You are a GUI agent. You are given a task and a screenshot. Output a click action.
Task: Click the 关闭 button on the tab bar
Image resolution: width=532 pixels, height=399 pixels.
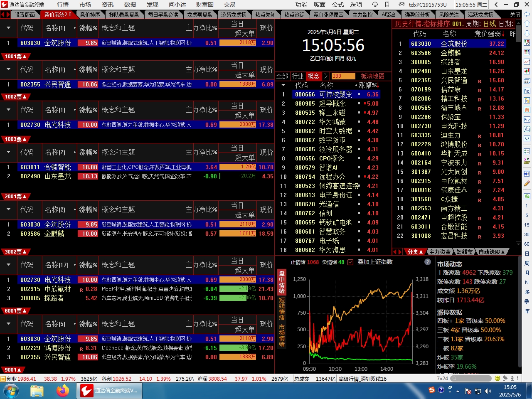coord(515,15)
